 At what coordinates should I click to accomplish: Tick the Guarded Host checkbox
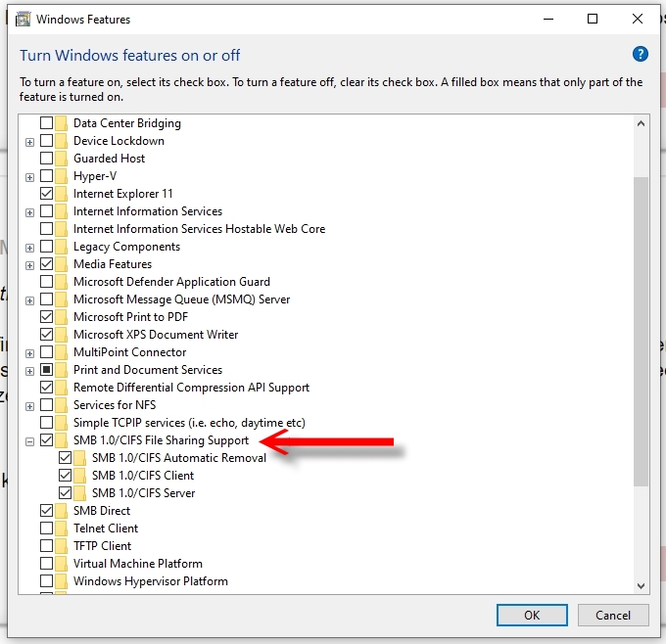[x=46, y=159]
